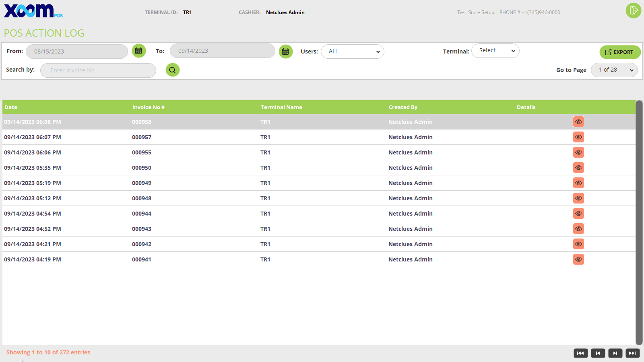Screen dimensions: 644x362
Task: Expand the Users dropdown set to ALL
Action: pos(352,51)
